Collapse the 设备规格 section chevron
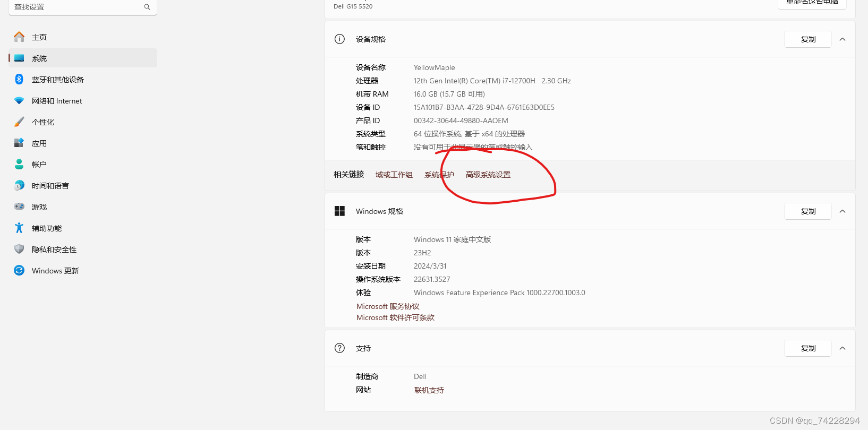Image resolution: width=868 pixels, height=430 pixels. [843, 39]
